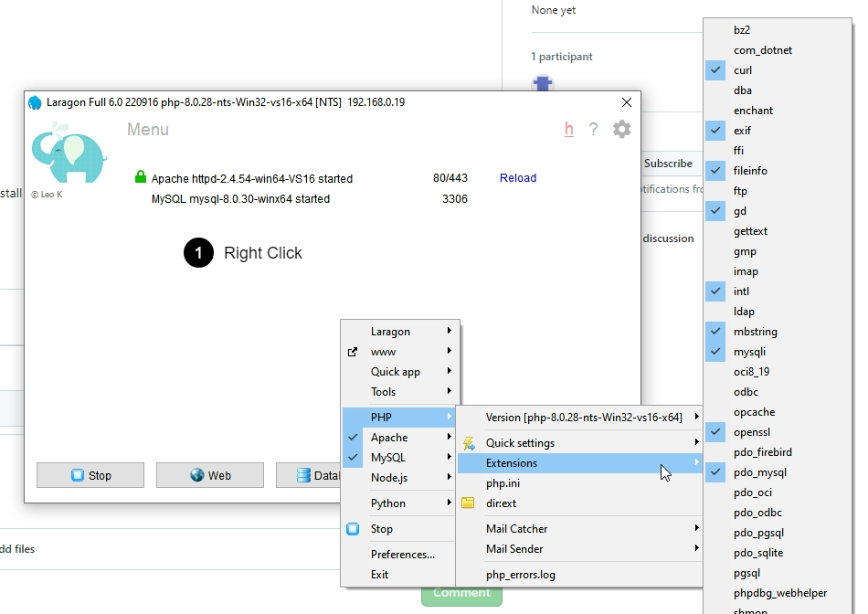This screenshot has height=614, width=868.
Task: Select the PHP menu item
Action: pos(400,417)
